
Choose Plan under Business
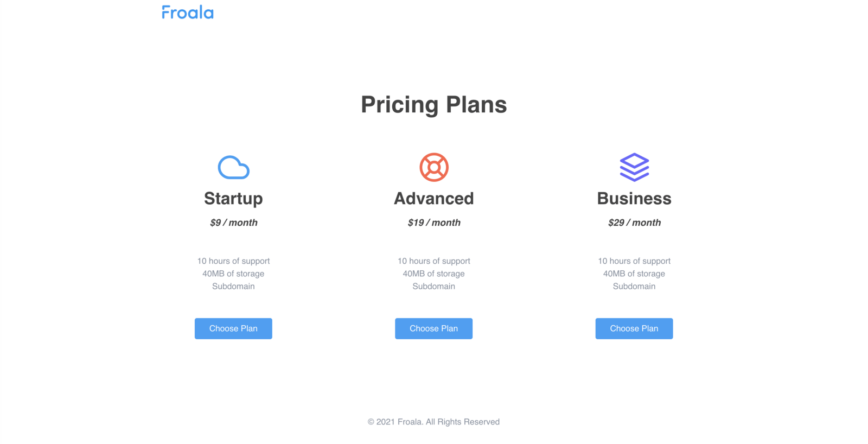point(634,328)
